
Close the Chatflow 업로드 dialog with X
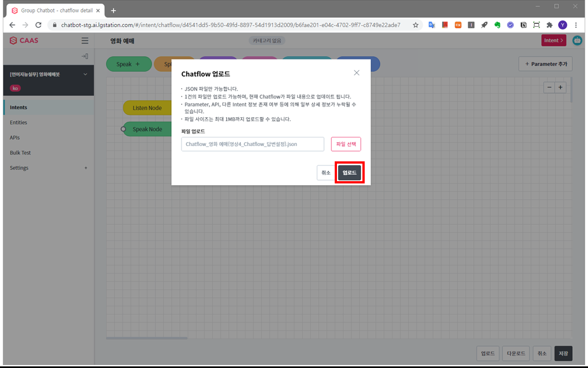[x=356, y=73]
